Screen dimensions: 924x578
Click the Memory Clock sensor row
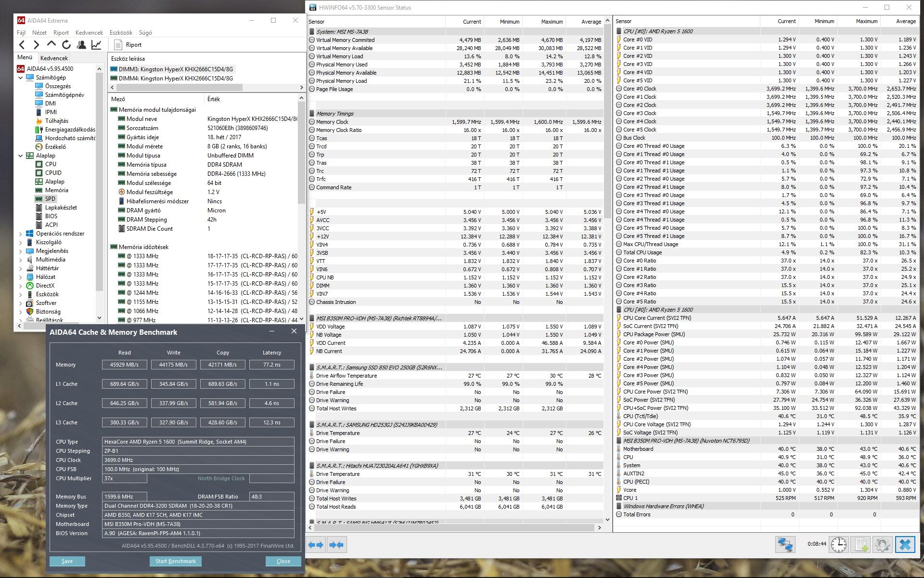tap(456, 122)
